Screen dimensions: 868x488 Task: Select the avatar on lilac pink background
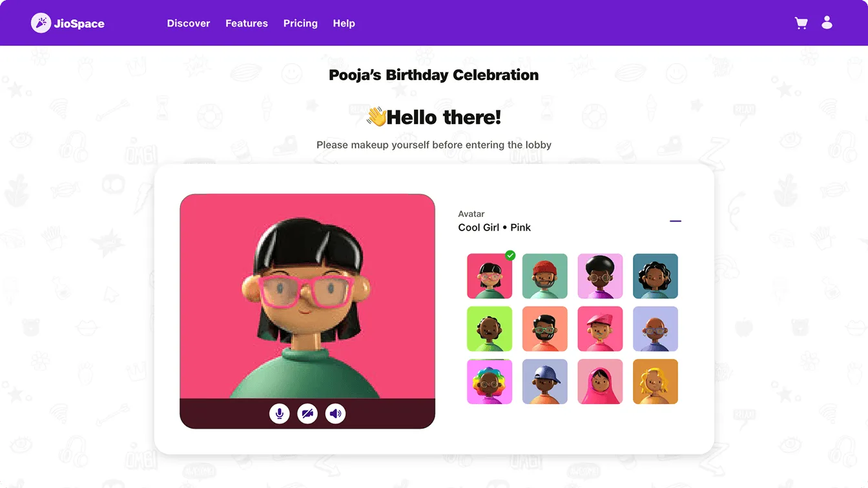pyautogui.click(x=600, y=276)
